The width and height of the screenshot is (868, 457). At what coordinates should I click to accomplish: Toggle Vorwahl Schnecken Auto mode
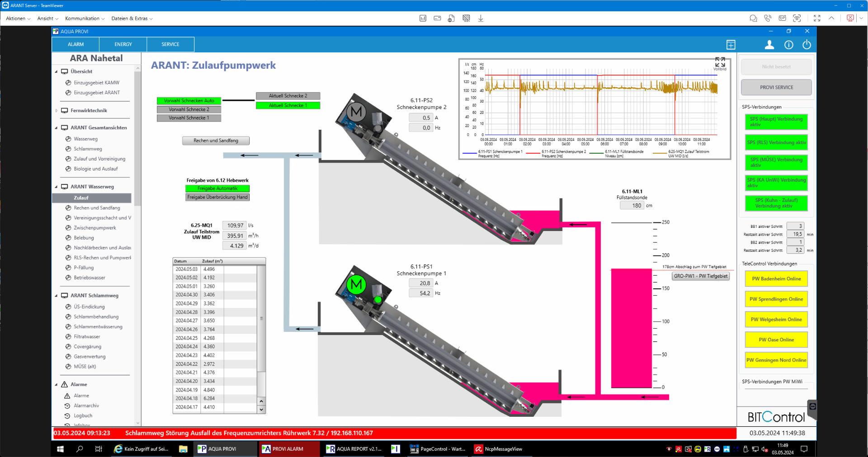(189, 101)
